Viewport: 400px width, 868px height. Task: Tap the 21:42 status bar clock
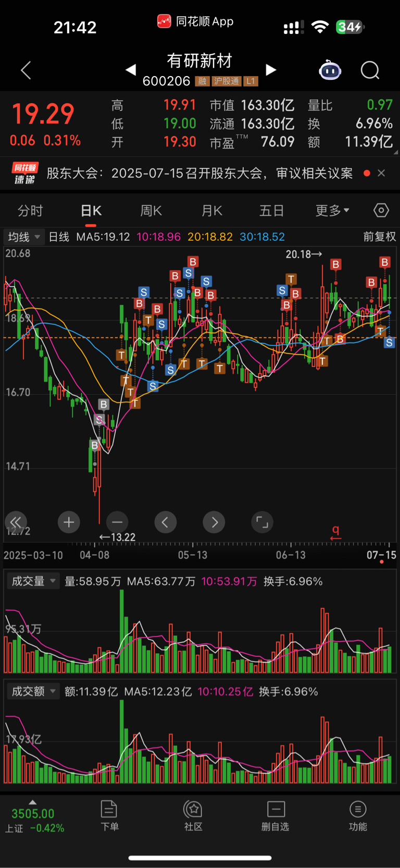point(75,27)
